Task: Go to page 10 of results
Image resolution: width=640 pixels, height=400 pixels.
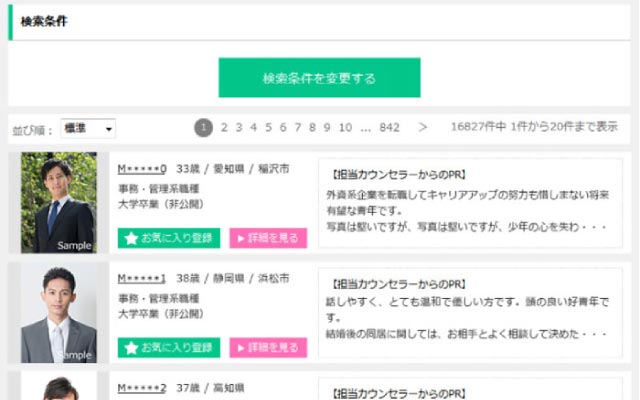Action: pos(345,127)
